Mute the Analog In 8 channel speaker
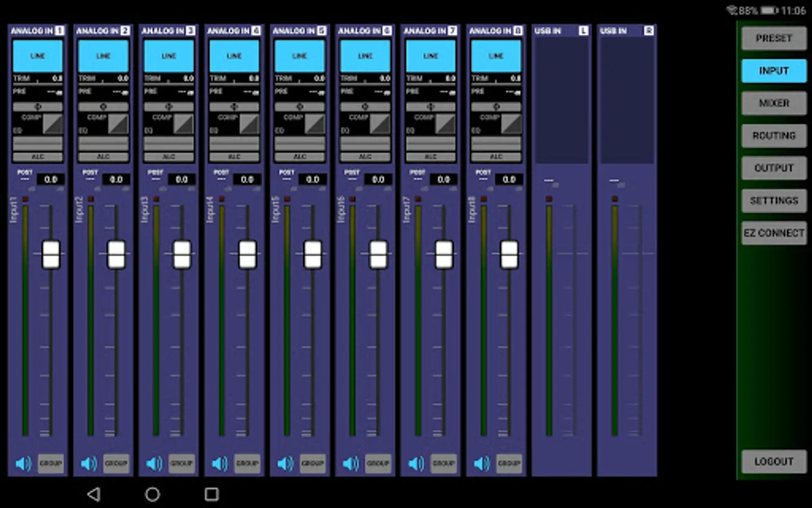 [x=482, y=463]
